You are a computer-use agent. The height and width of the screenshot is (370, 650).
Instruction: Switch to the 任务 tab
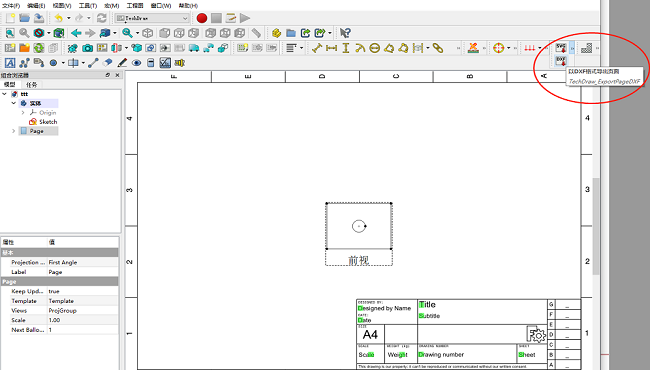(32, 85)
